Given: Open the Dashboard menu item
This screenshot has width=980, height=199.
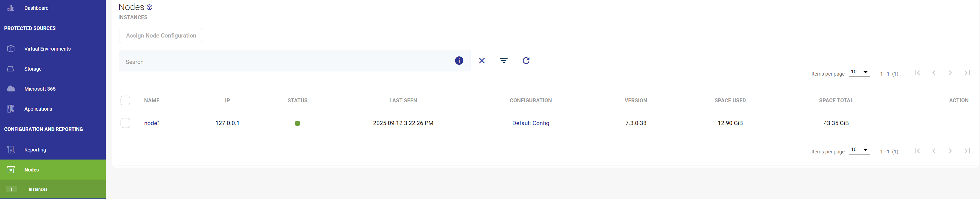Looking at the screenshot, I should [36, 8].
